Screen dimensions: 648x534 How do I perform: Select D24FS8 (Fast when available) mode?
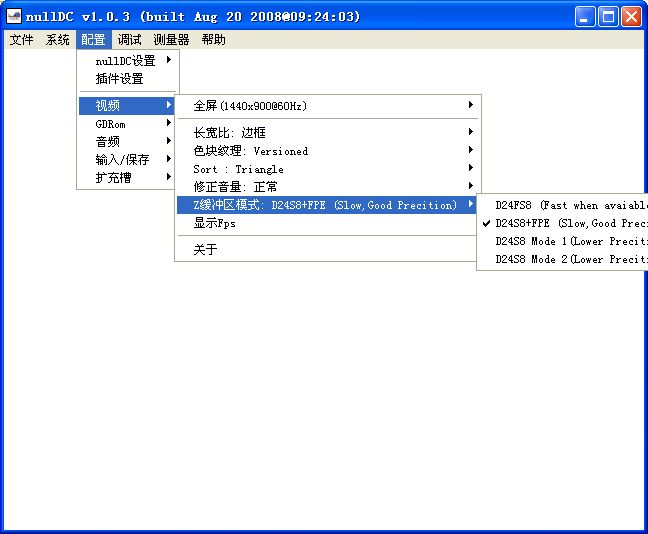coord(563,205)
